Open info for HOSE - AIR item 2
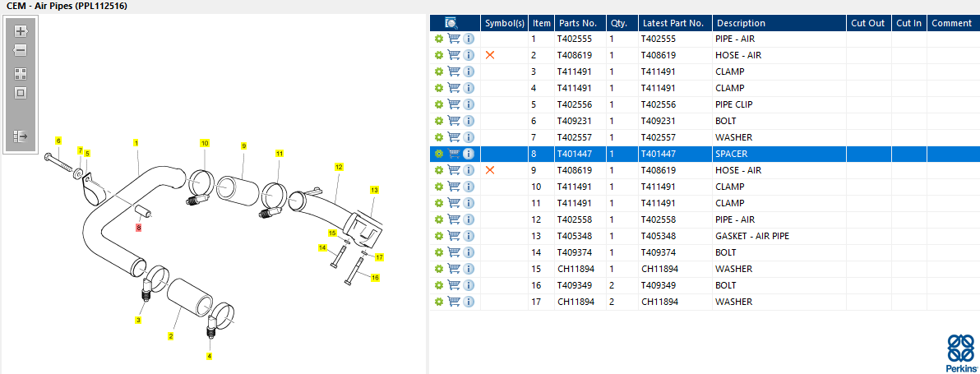The height and width of the screenshot is (374, 980). pyautogui.click(x=469, y=55)
